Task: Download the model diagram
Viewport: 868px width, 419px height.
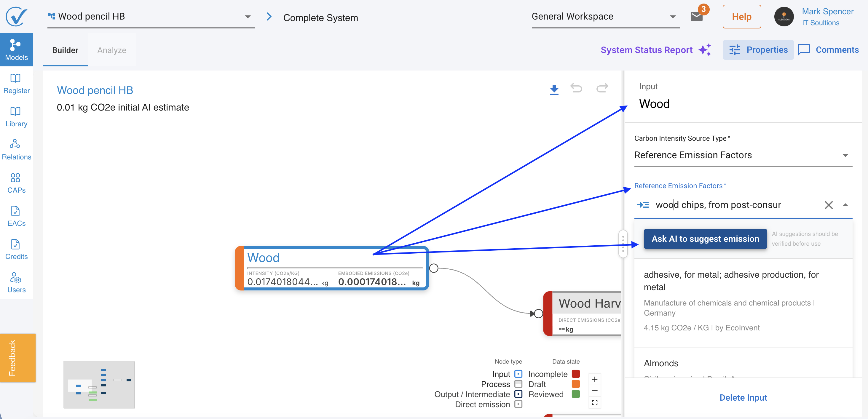Action: [x=554, y=89]
